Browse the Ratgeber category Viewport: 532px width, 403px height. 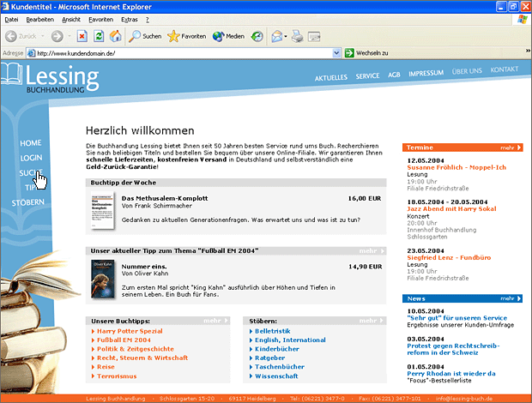click(x=269, y=358)
